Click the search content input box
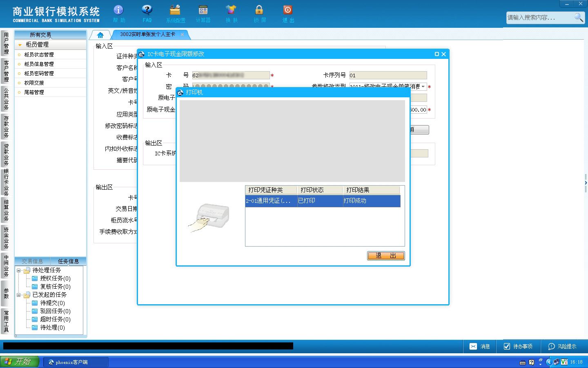 coord(540,18)
